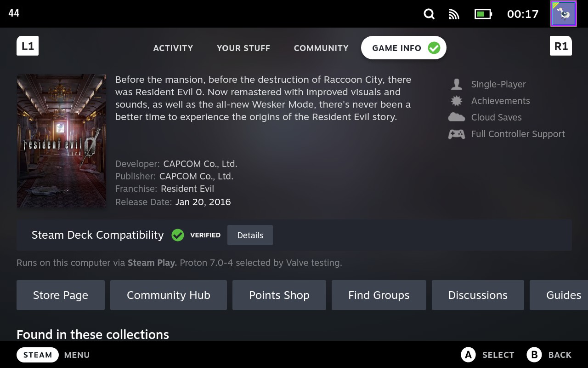Switch to the Community tab
The width and height of the screenshot is (588, 368).
click(321, 48)
